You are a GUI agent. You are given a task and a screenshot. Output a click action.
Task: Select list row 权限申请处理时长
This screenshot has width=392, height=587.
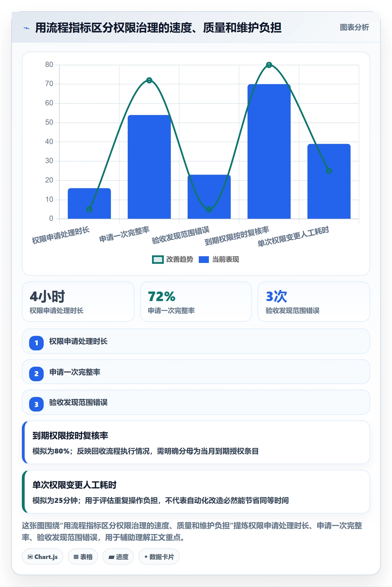click(x=196, y=341)
